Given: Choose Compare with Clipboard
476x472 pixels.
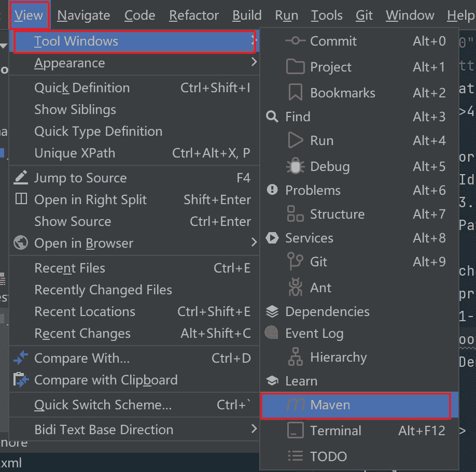Looking at the screenshot, I should 106,380.
